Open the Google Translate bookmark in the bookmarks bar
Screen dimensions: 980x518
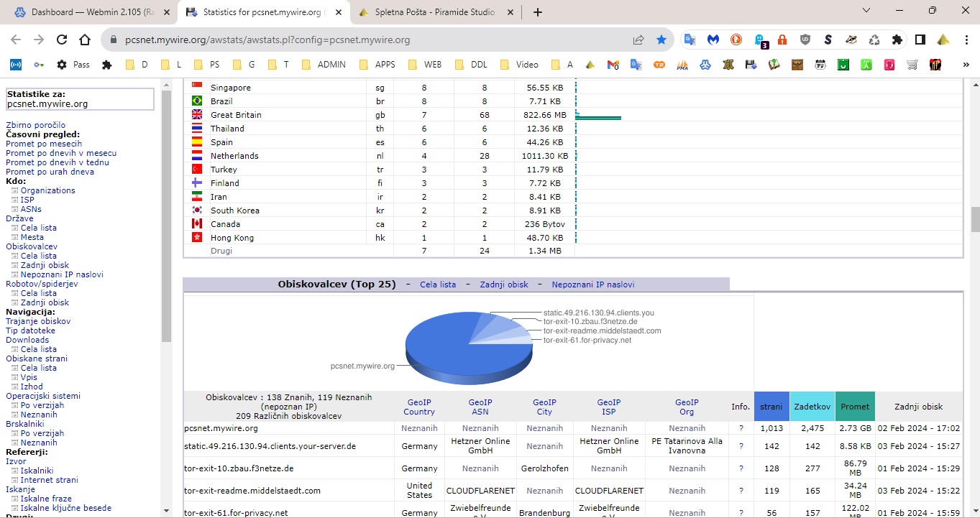point(636,65)
